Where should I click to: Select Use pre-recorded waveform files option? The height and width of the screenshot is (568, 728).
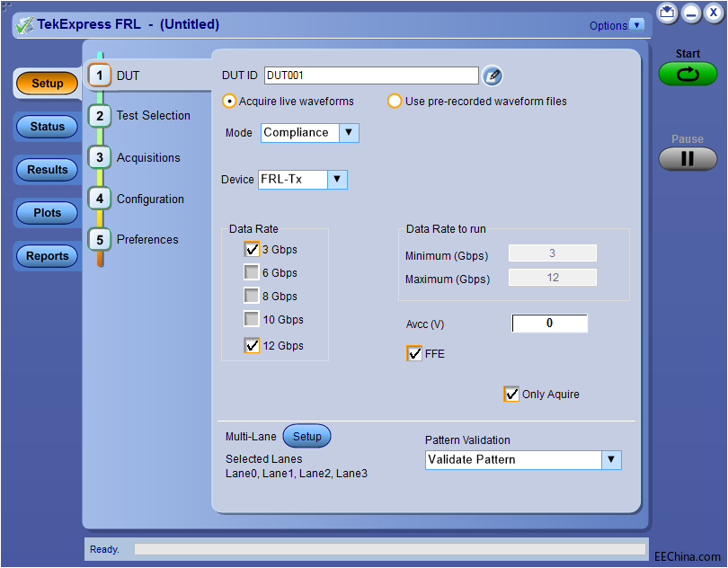click(x=395, y=102)
